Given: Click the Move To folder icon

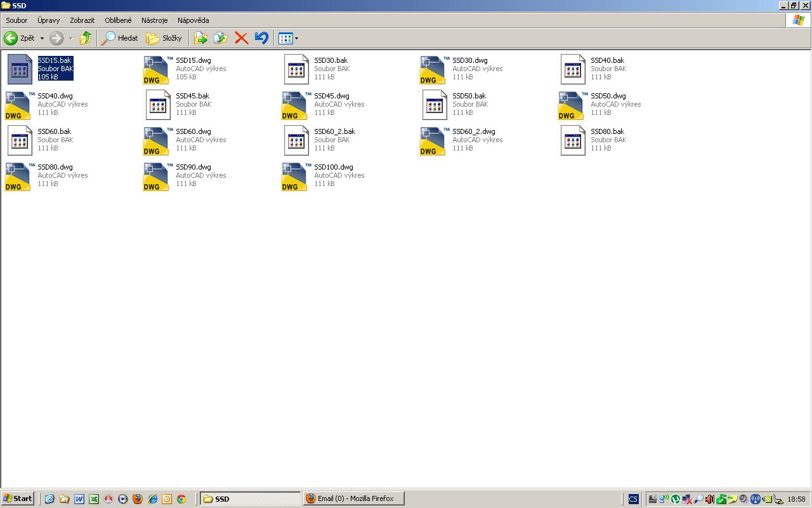Looking at the screenshot, I should pyautogui.click(x=200, y=38).
